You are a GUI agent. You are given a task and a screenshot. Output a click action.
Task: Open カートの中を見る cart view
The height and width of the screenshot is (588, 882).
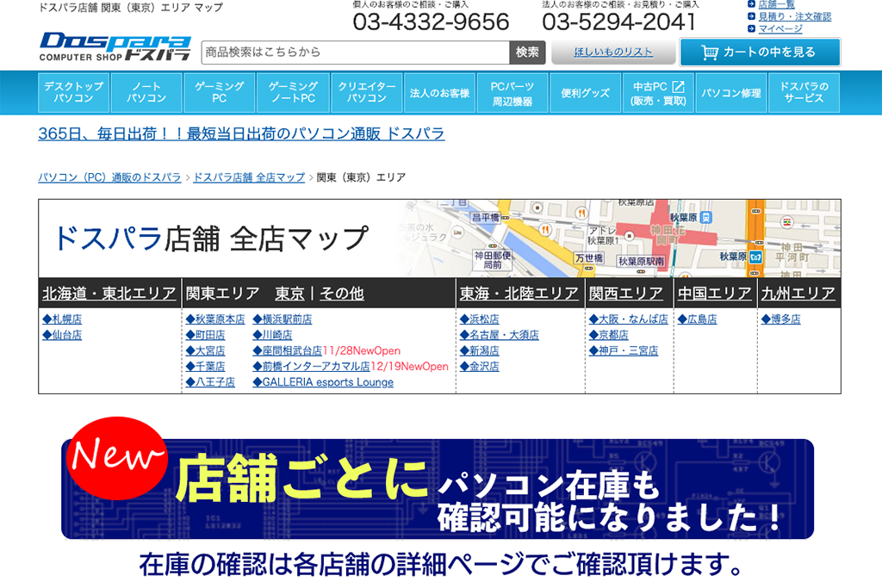coord(760,53)
